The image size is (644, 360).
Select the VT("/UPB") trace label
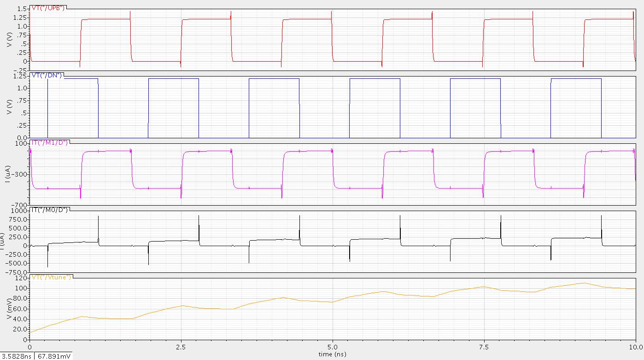(48, 8)
